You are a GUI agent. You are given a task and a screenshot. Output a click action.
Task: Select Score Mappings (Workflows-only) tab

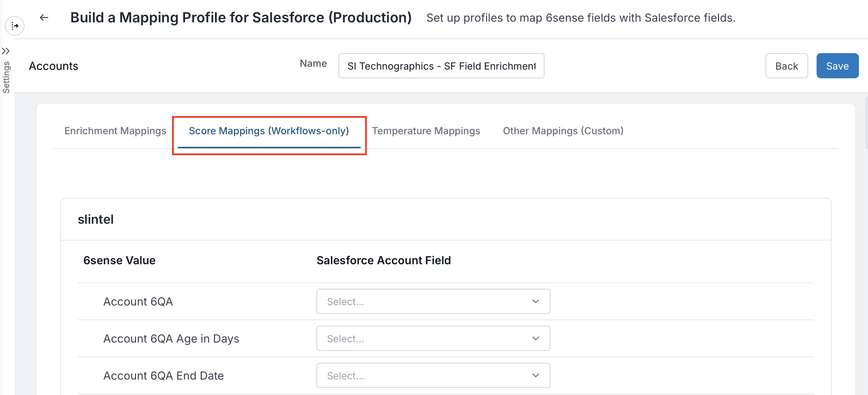tap(269, 131)
